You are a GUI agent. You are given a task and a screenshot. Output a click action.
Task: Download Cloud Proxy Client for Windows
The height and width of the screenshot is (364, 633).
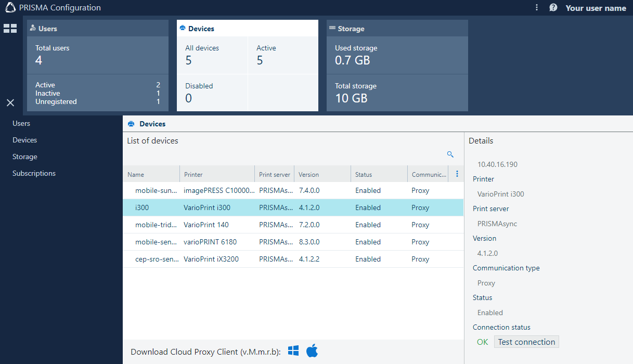(x=293, y=352)
